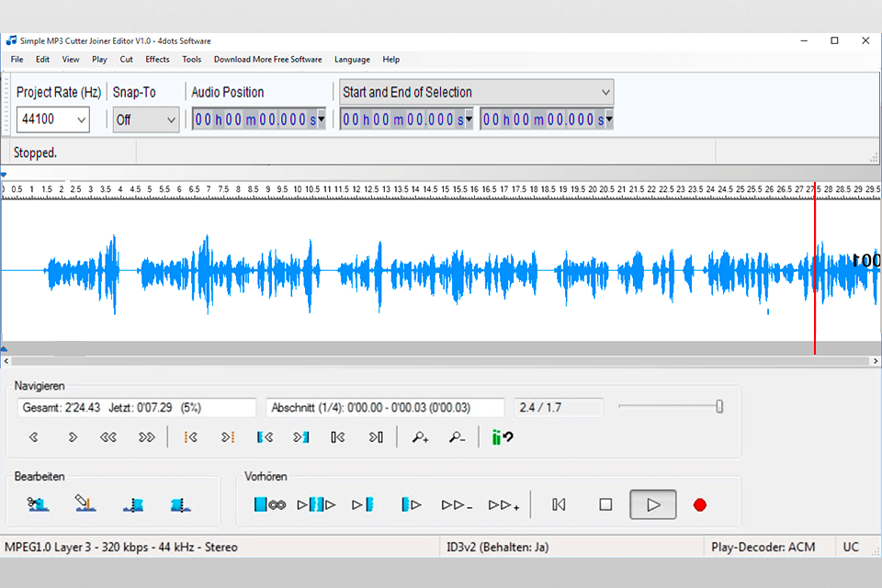
Task: Open the Language menu
Action: coord(352,60)
